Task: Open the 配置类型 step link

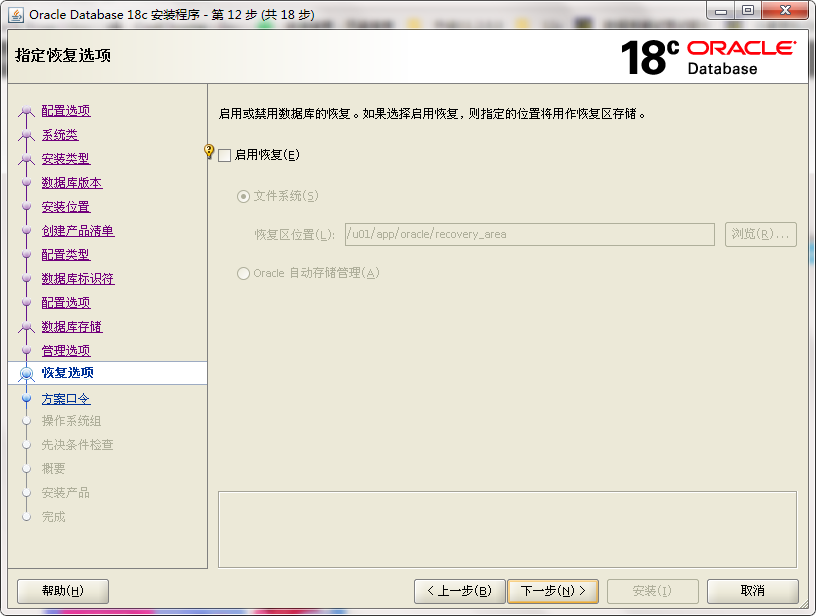Action: click(x=66, y=255)
